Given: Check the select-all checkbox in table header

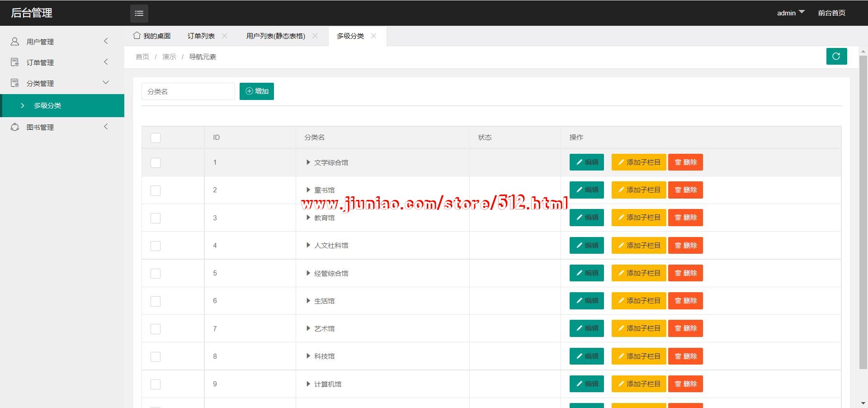Looking at the screenshot, I should coord(156,138).
